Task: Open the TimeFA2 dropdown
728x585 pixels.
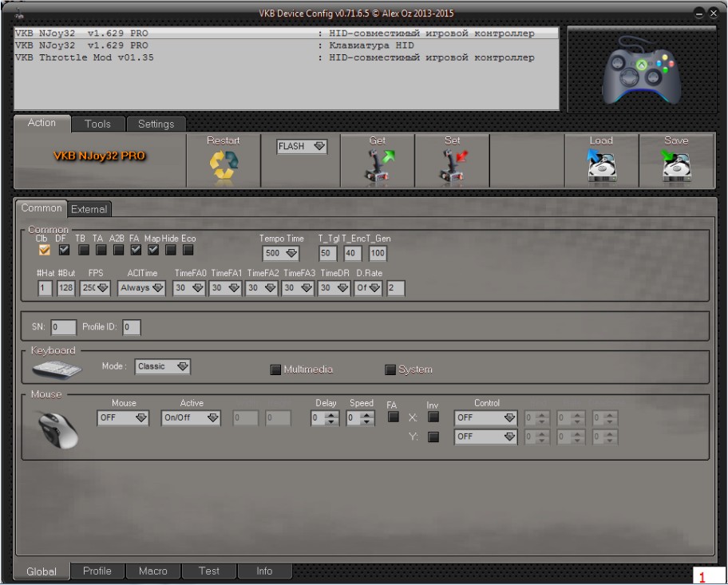Action: (x=261, y=288)
